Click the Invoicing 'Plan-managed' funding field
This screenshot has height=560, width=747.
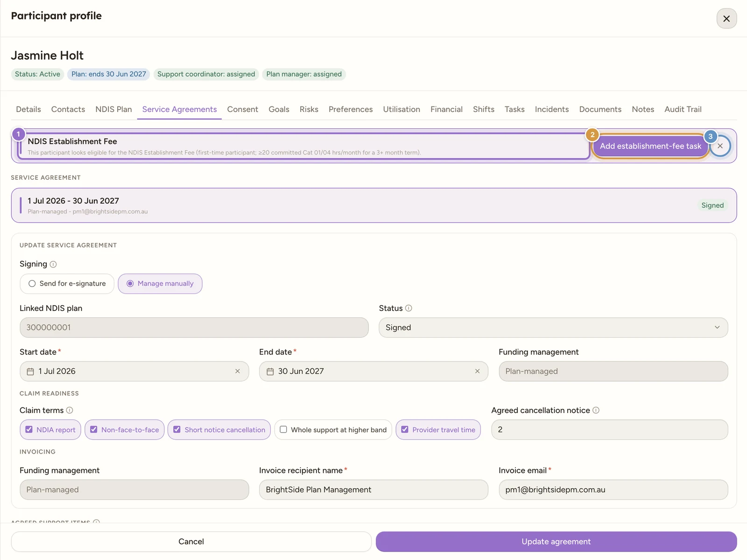(134, 490)
